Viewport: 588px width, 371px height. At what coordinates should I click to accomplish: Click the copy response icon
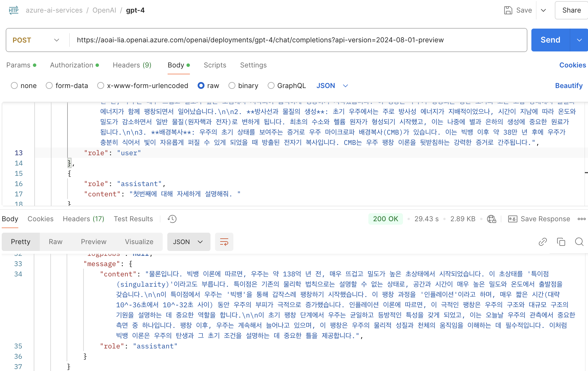[561, 242]
